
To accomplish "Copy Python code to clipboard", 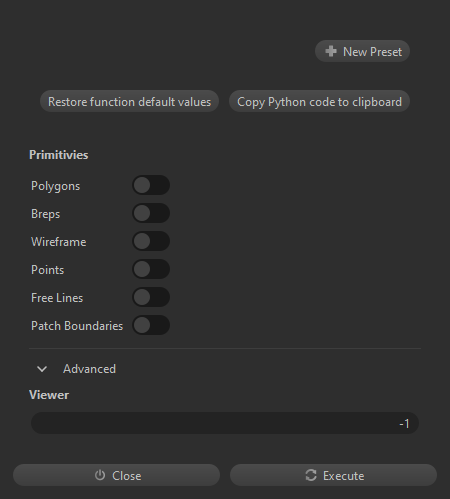I will 319,101.
